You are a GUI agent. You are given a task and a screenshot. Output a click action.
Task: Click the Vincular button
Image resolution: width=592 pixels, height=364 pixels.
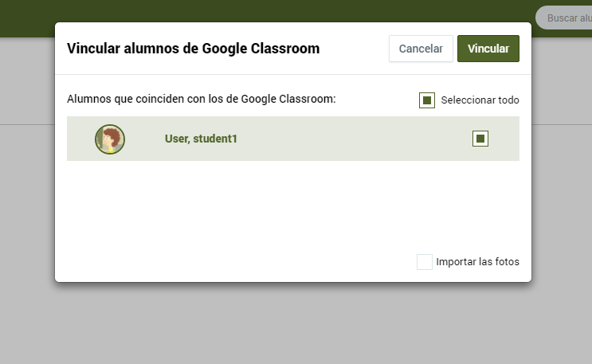pos(488,49)
